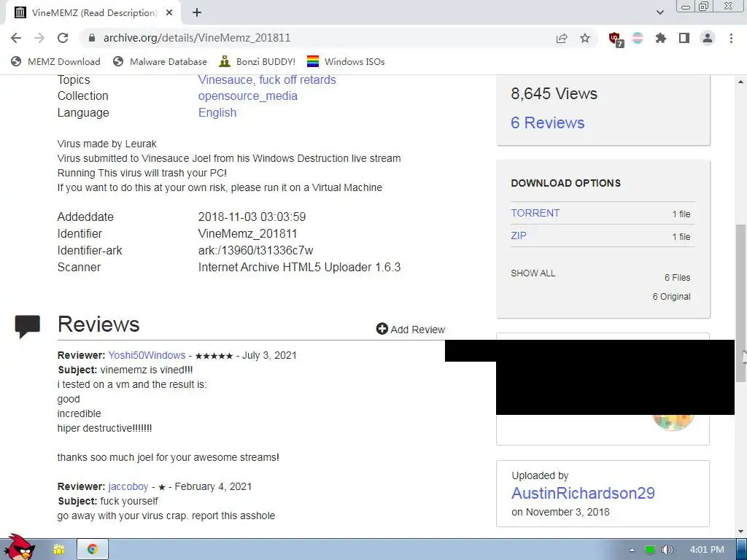The width and height of the screenshot is (747, 560).
Task: Open the taskbar file explorer icon
Action: click(58, 550)
